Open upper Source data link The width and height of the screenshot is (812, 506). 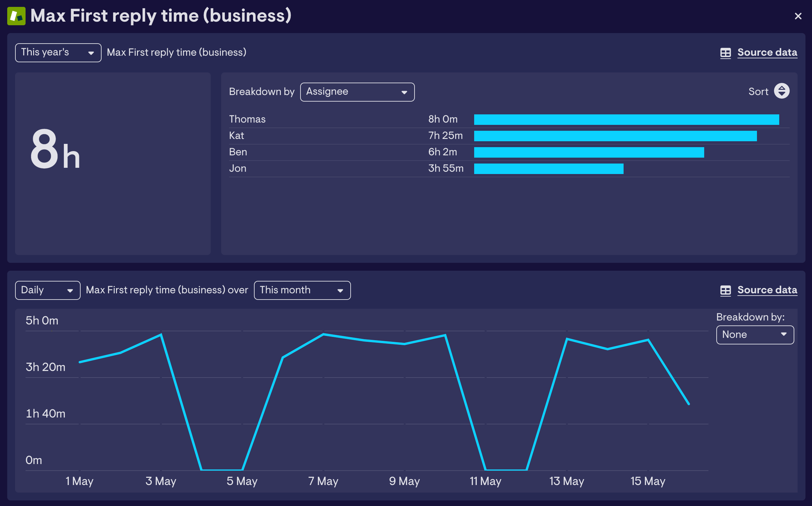pyautogui.click(x=767, y=52)
